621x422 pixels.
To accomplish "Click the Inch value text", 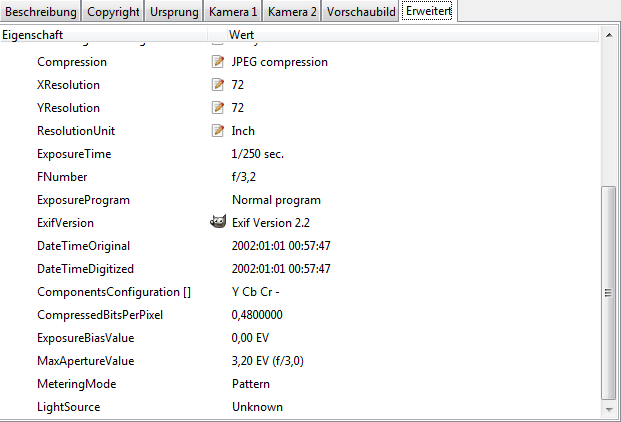I will pos(243,131).
